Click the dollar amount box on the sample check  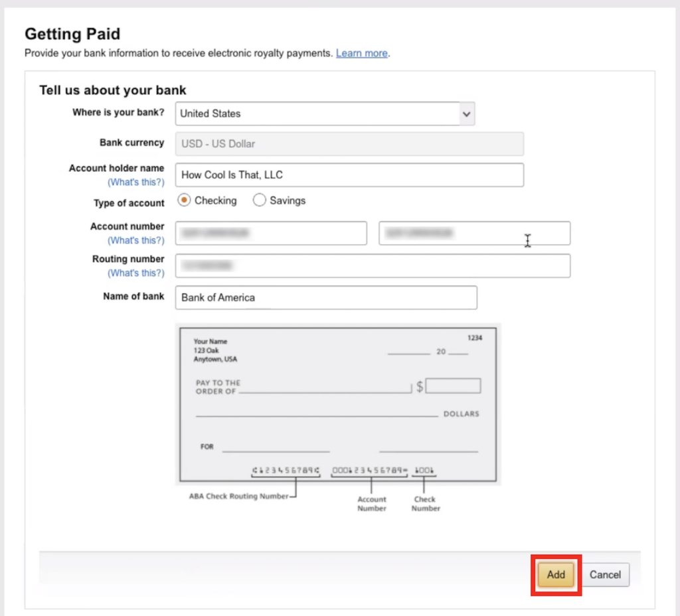pos(454,385)
